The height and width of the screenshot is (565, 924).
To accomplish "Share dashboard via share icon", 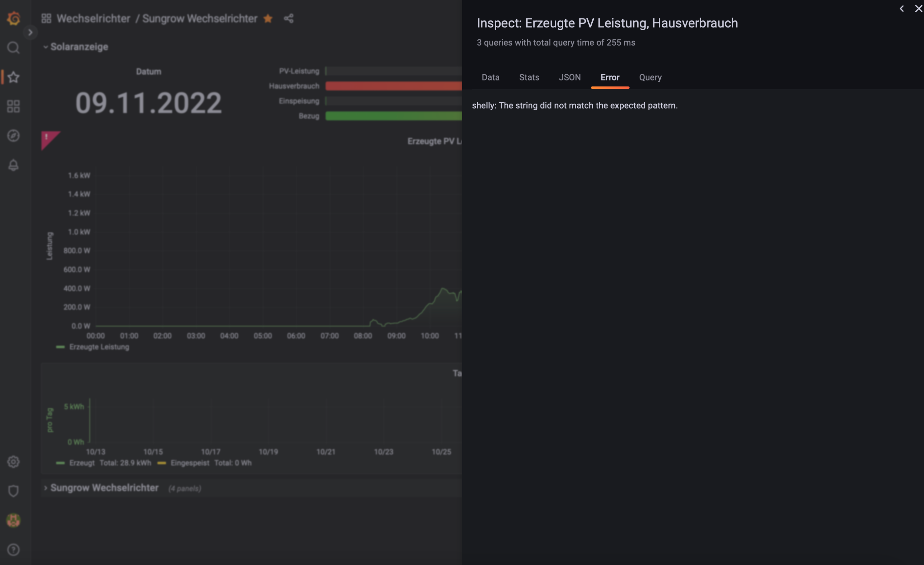I will (288, 18).
